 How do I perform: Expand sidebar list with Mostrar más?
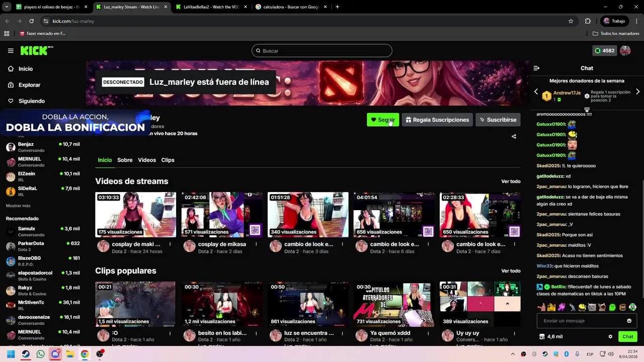click(18, 206)
